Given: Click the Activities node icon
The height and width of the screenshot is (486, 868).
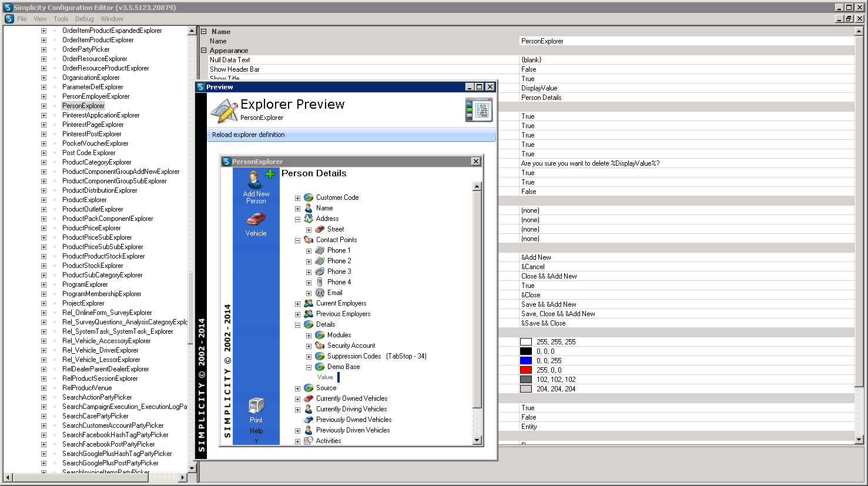Looking at the screenshot, I should pos(309,441).
